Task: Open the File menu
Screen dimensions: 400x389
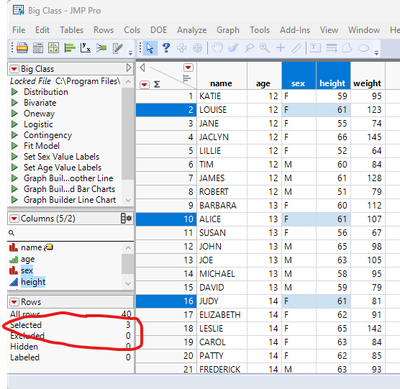Action: click(x=19, y=30)
